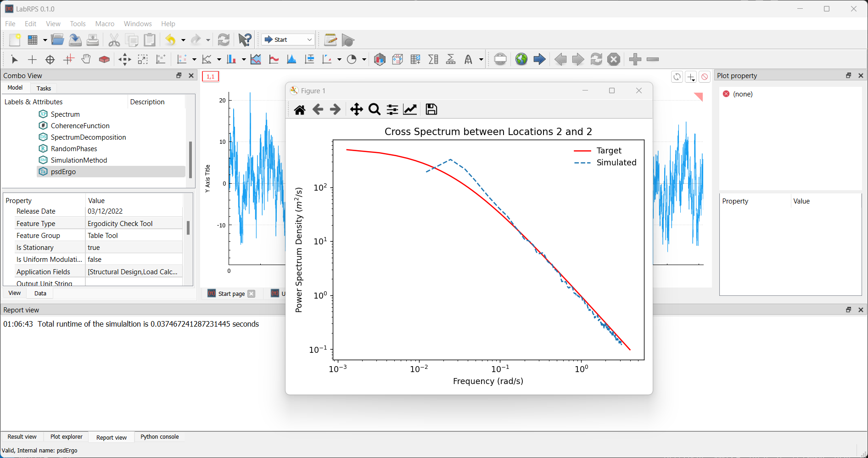Select the SimulationMethod tree item

click(79, 160)
